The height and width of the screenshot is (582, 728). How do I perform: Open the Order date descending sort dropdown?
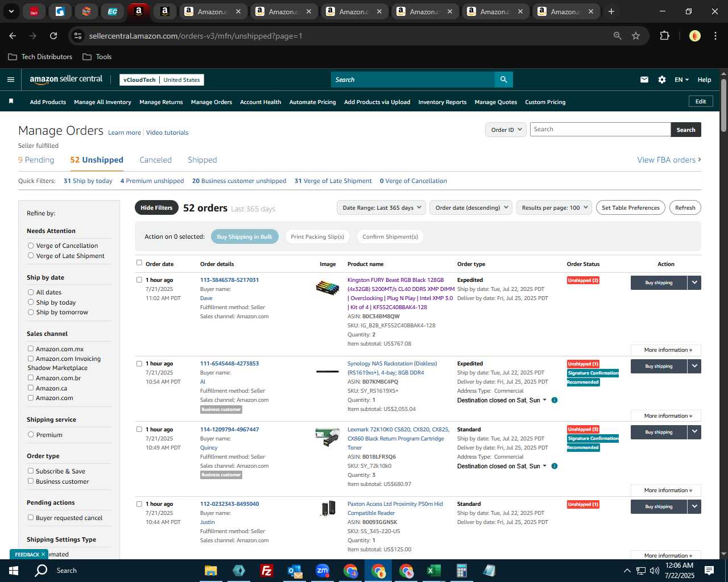point(471,207)
